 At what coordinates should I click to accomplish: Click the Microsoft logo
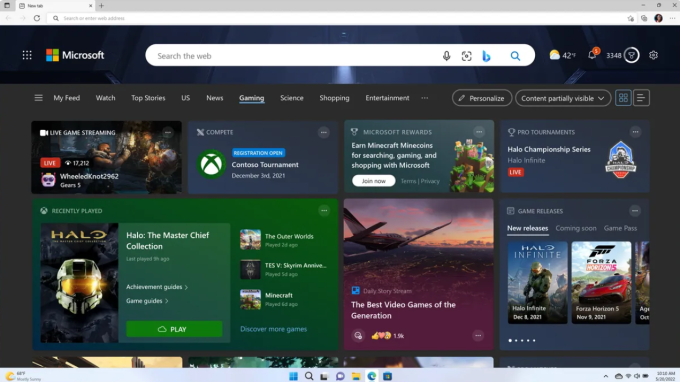pyautogui.click(x=75, y=55)
